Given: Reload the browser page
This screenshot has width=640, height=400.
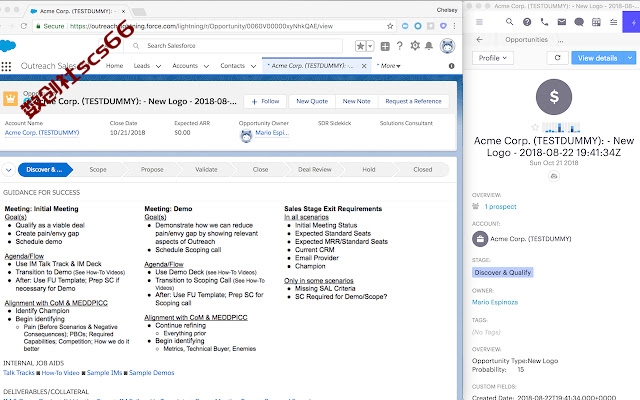Looking at the screenshot, I should [x=24, y=26].
